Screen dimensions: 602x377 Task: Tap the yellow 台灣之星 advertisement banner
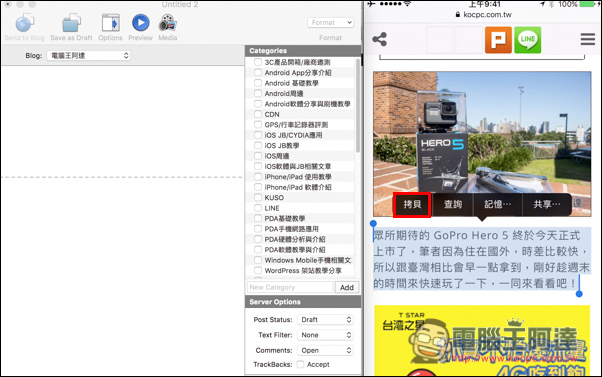pyautogui.click(x=482, y=341)
